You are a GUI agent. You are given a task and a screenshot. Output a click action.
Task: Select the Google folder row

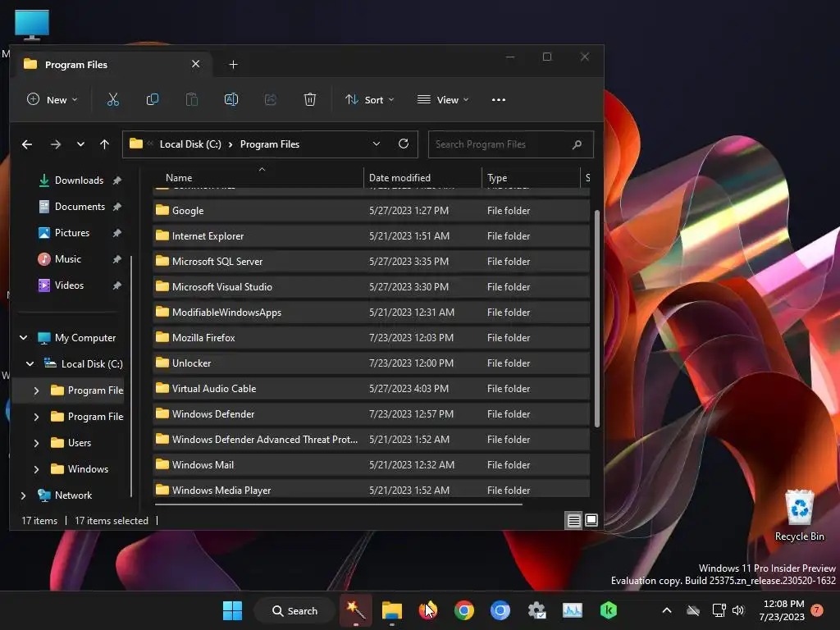coord(372,211)
